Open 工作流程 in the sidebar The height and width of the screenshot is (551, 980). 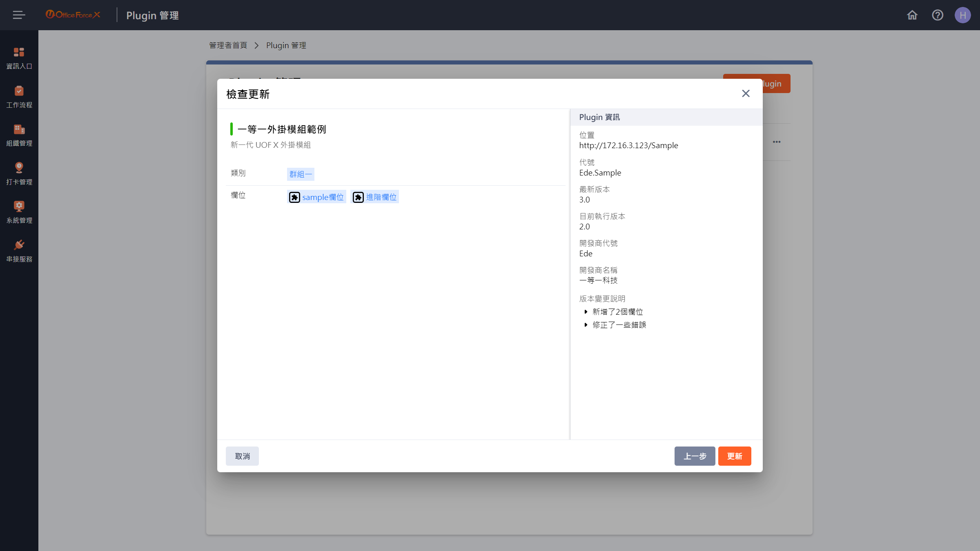pyautogui.click(x=19, y=97)
